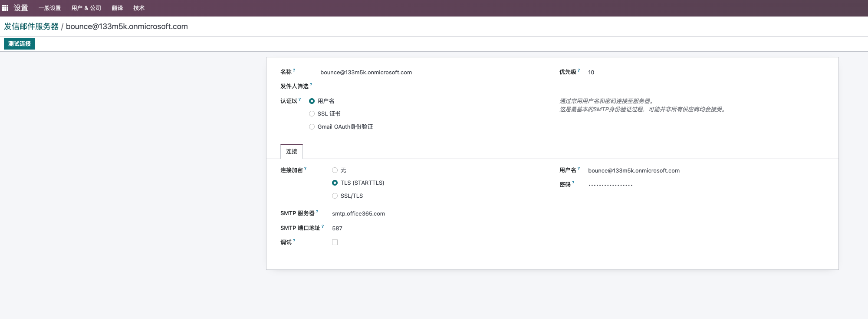Open the 一般设置 menu
Viewport: 868px width, 319px height.
coord(49,8)
